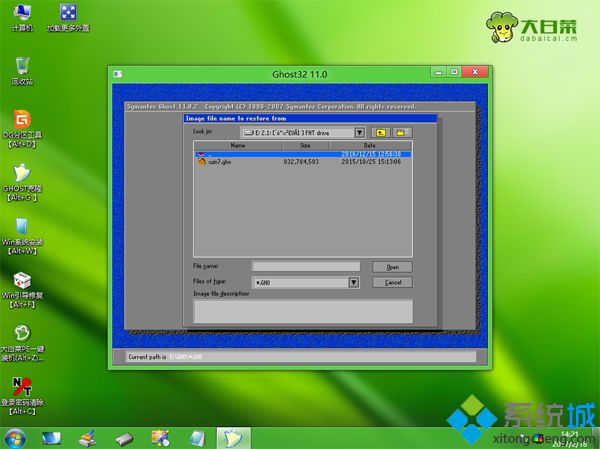Click win7.gho file icon
The image size is (600, 449).
[x=202, y=162]
